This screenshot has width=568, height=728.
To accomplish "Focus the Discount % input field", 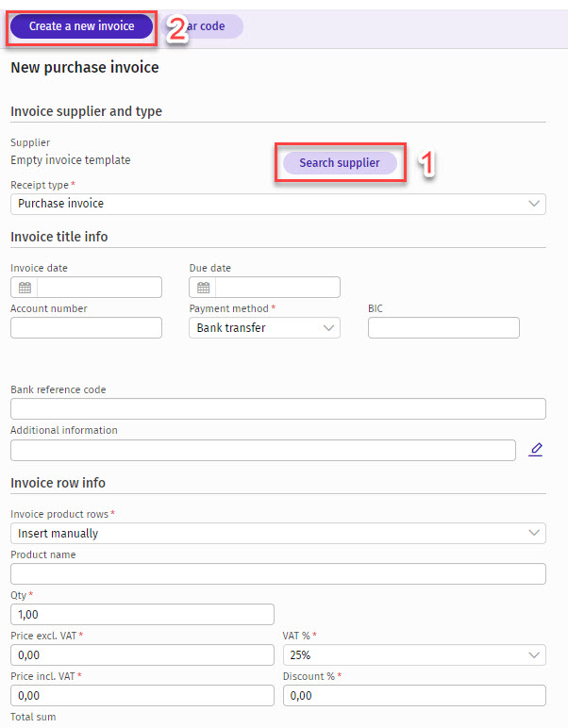I will pyautogui.click(x=414, y=696).
